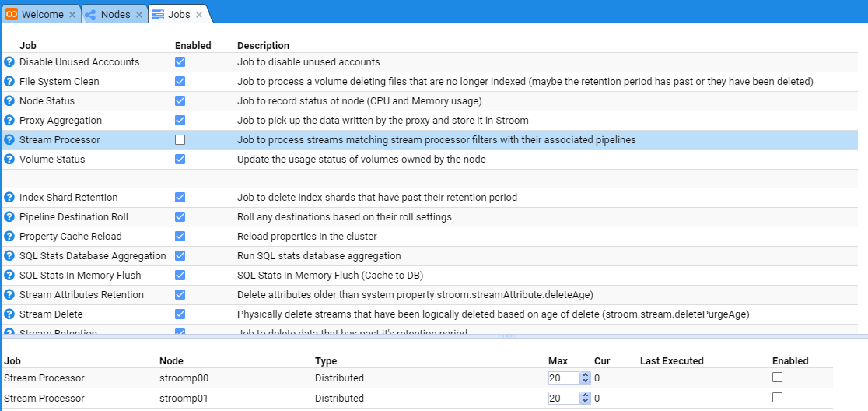The width and height of the screenshot is (868, 411).
Task: Click Max value field for stroomp00
Action: pyautogui.click(x=563, y=378)
